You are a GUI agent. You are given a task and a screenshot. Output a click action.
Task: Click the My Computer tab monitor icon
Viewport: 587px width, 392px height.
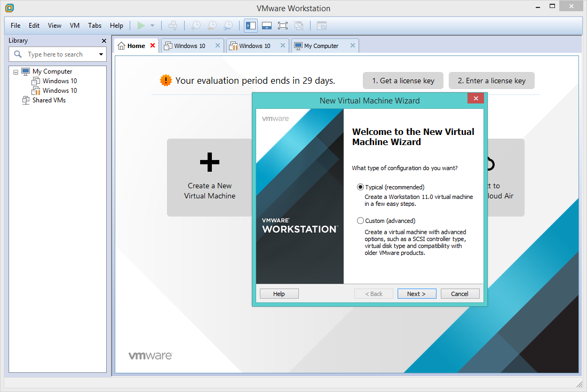[x=298, y=46]
